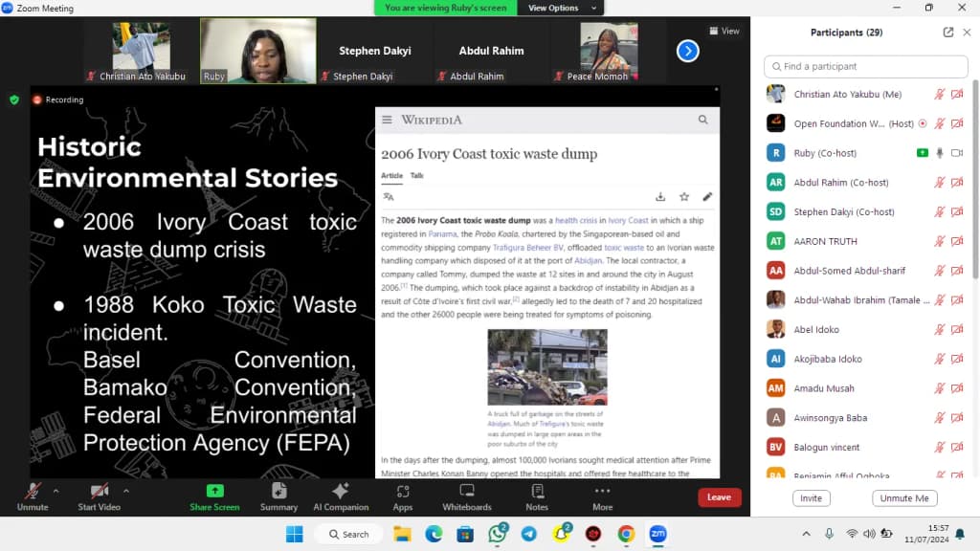The width and height of the screenshot is (980, 551).
Task: Click the participants list scrollbar
Action: point(975,179)
